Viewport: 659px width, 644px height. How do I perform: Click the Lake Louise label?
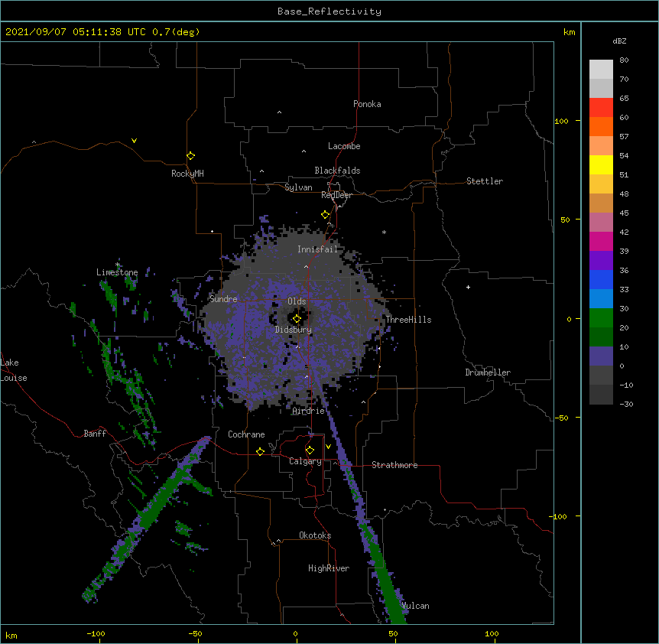tap(12, 370)
